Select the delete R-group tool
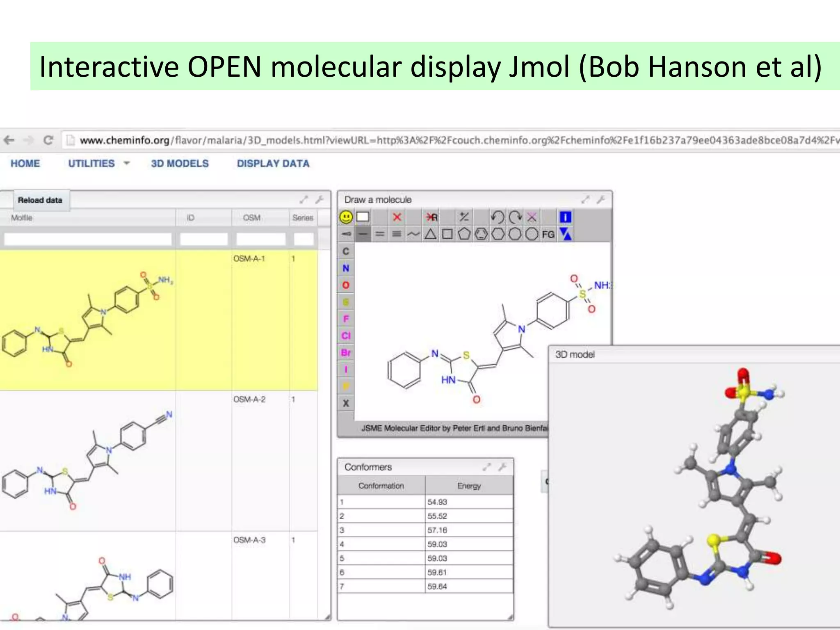840x630 pixels. pos(431,217)
